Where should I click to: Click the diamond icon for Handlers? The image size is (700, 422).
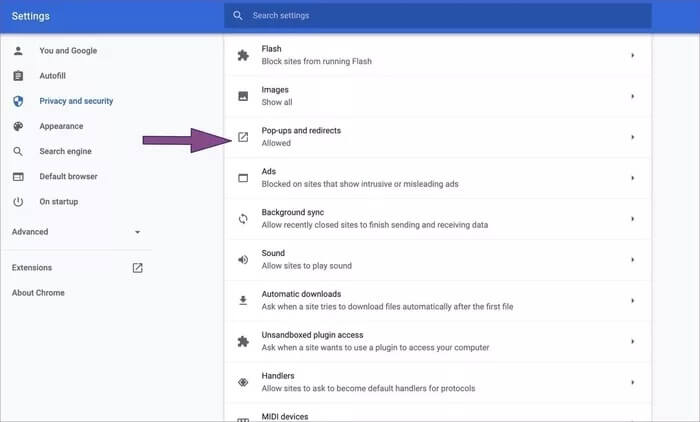coord(243,382)
